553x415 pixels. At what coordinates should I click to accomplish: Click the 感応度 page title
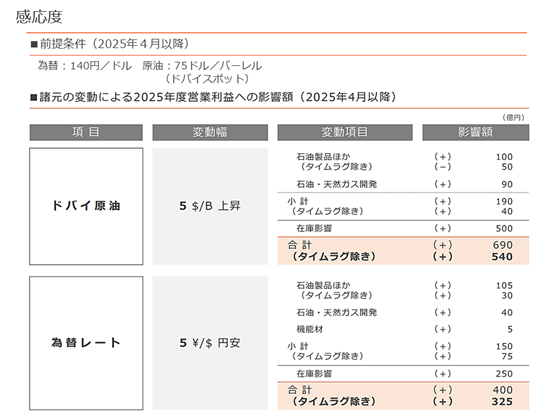click(x=39, y=17)
